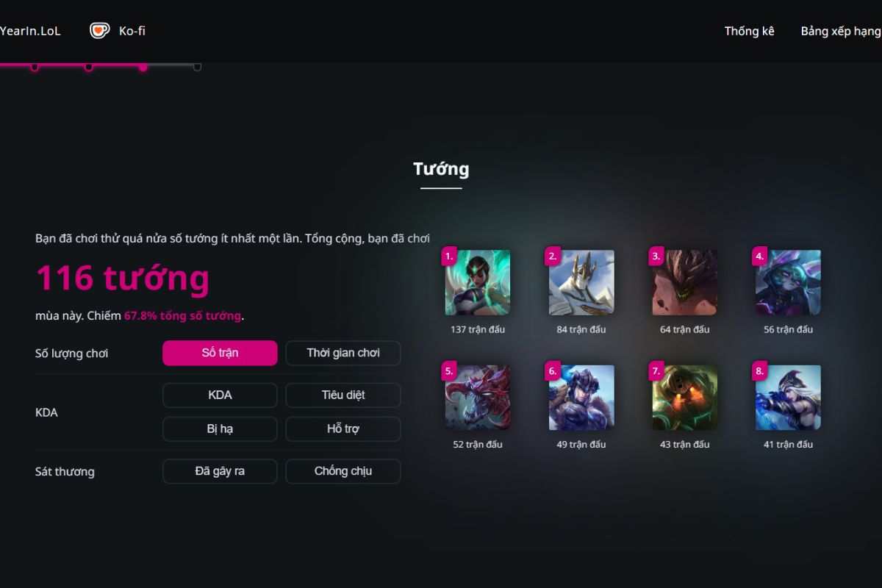Open the first-ranked champion with 137 trận đấu
Viewport: 882px width, 588px height.
pos(478,283)
